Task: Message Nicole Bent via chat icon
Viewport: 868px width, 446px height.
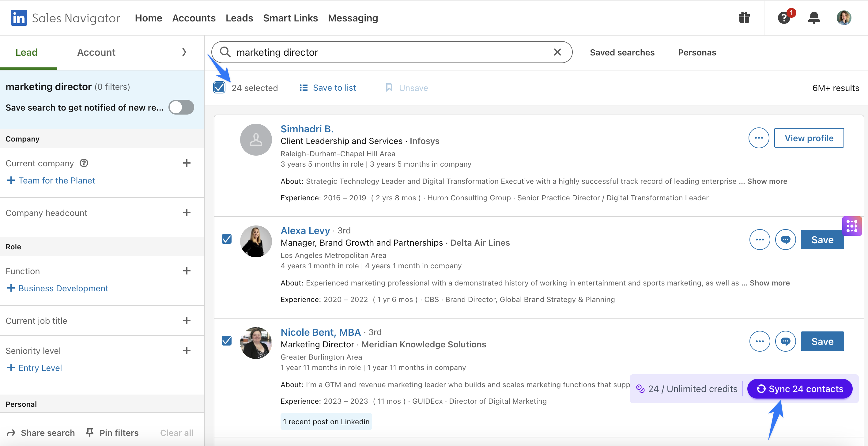Action: (785, 342)
